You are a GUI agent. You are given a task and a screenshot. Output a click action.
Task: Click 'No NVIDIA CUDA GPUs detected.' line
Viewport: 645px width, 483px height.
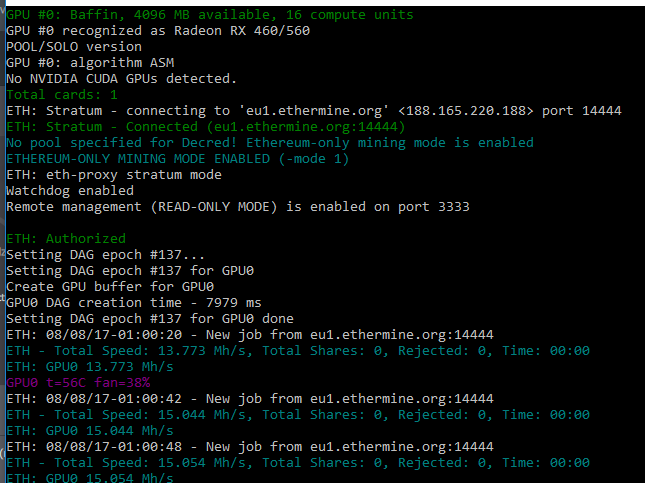(x=122, y=79)
